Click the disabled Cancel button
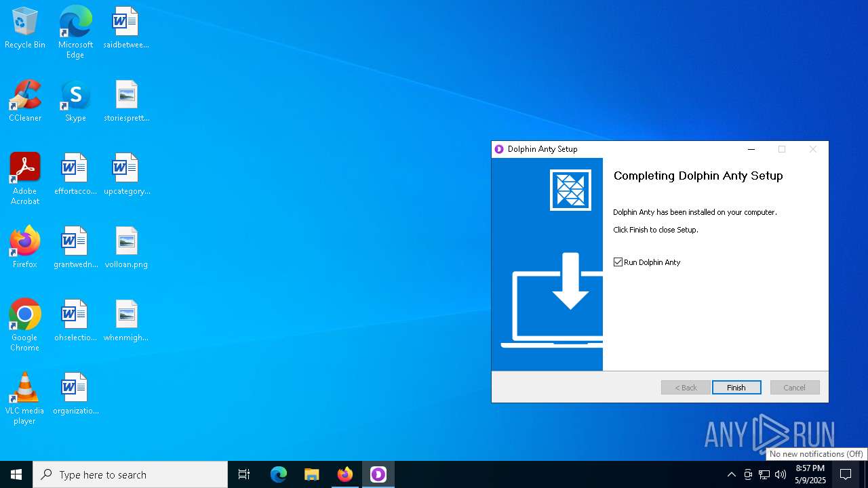868x488 pixels. point(795,388)
